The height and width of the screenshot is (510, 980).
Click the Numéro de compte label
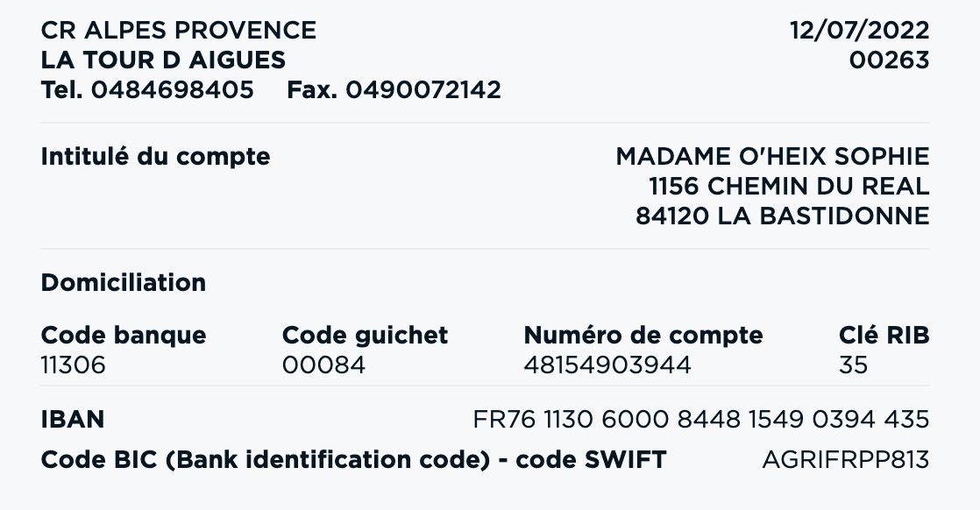tap(643, 336)
